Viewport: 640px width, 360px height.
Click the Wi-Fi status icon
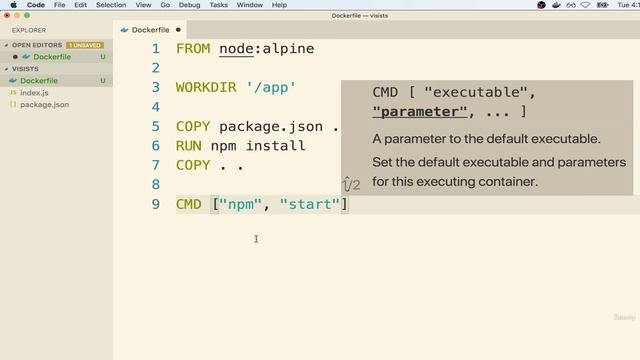coord(585,5)
